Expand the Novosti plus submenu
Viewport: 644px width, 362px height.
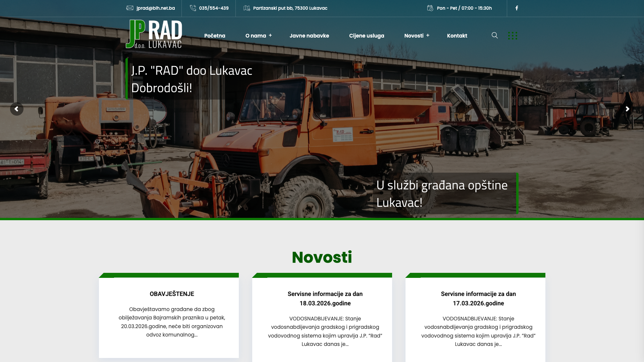[428, 35]
